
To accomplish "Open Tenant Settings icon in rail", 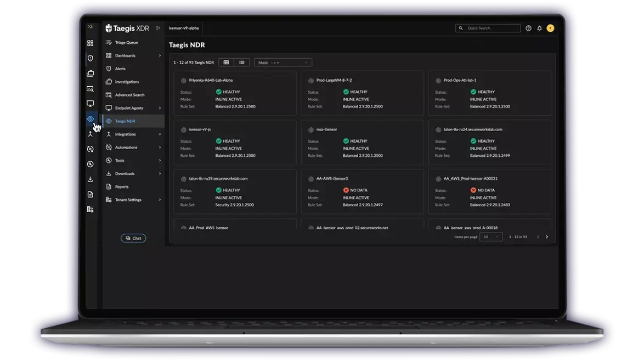I will coord(91,210).
